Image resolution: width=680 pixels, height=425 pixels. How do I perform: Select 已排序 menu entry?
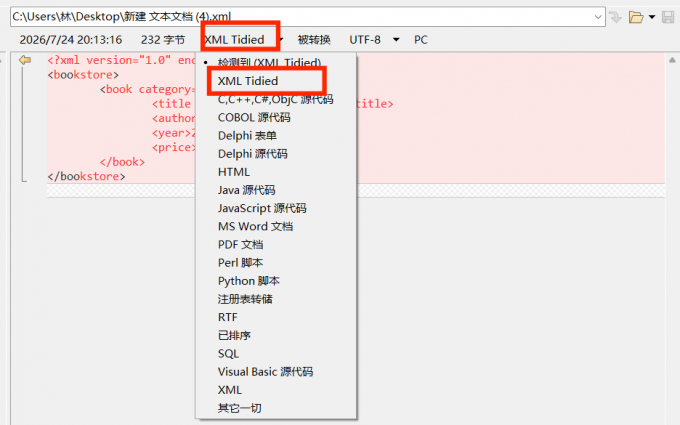[234, 336]
